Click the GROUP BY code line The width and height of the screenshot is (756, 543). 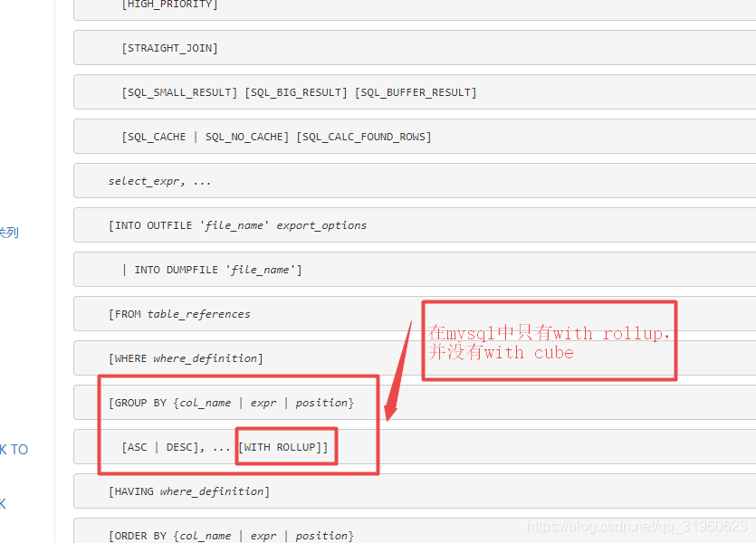[231, 403]
